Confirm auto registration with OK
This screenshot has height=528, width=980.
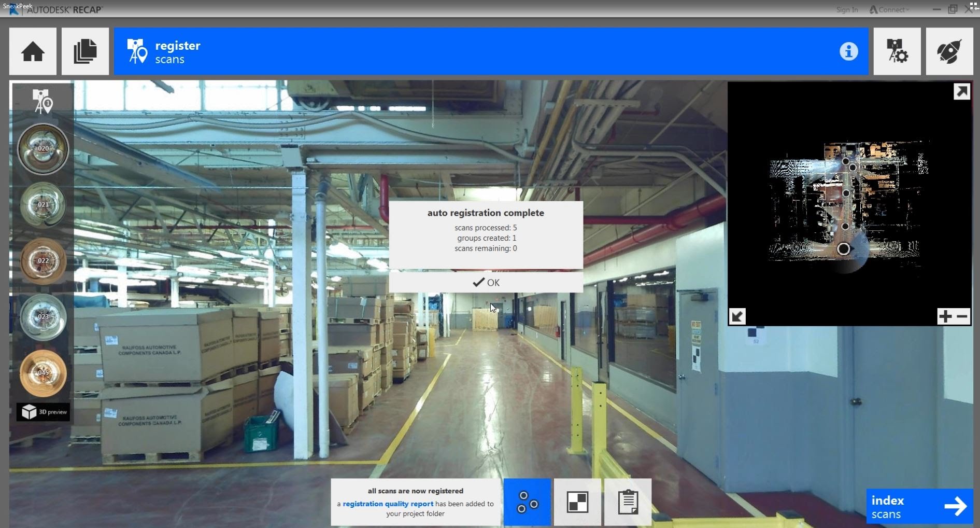pos(486,283)
